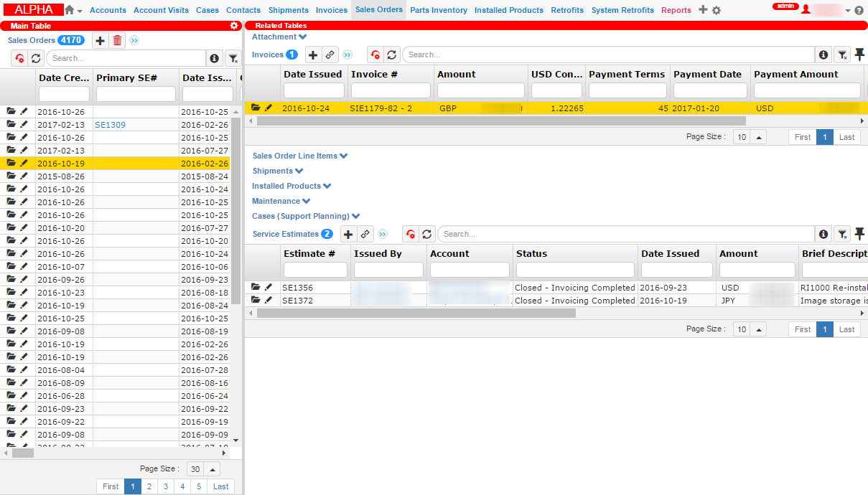Click the edit pencil for estimate SE1372

(269, 300)
